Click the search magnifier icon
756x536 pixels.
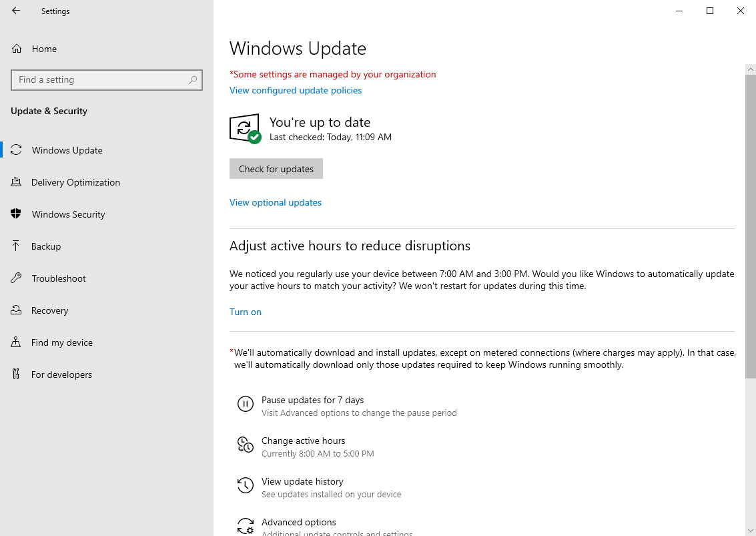193,79
